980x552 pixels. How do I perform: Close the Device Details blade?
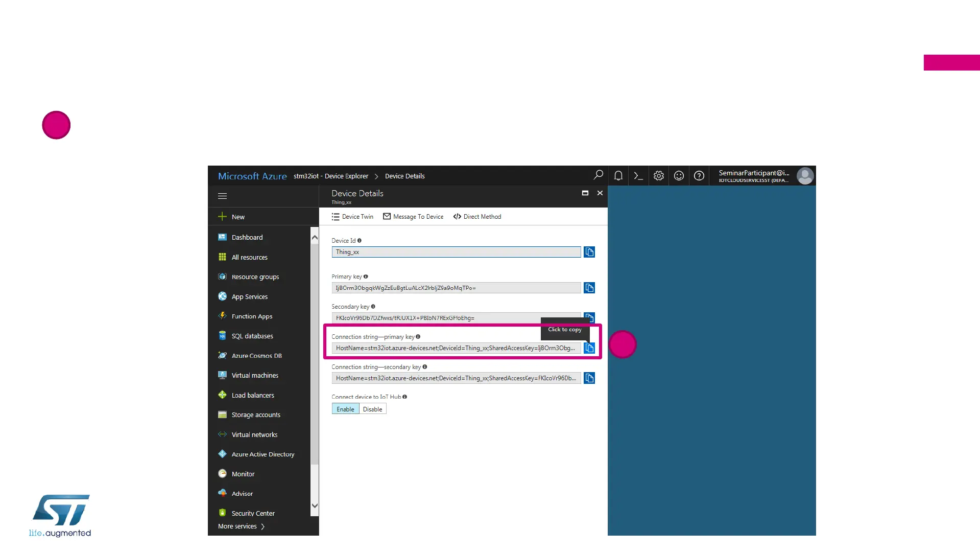click(600, 193)
